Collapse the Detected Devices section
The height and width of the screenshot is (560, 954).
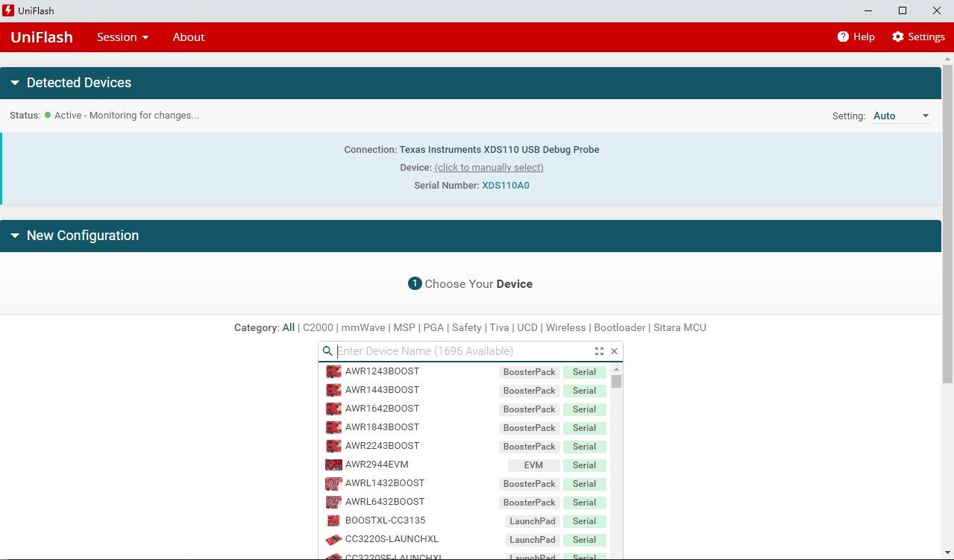point(15,83)
